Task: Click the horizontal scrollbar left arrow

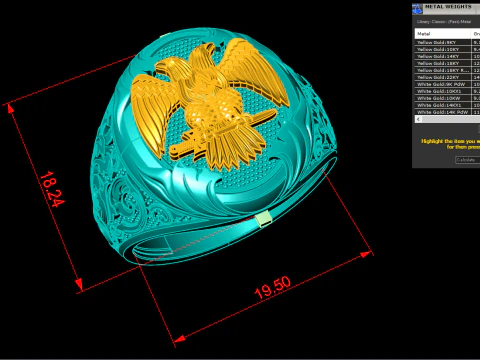Action: point(418,119)
